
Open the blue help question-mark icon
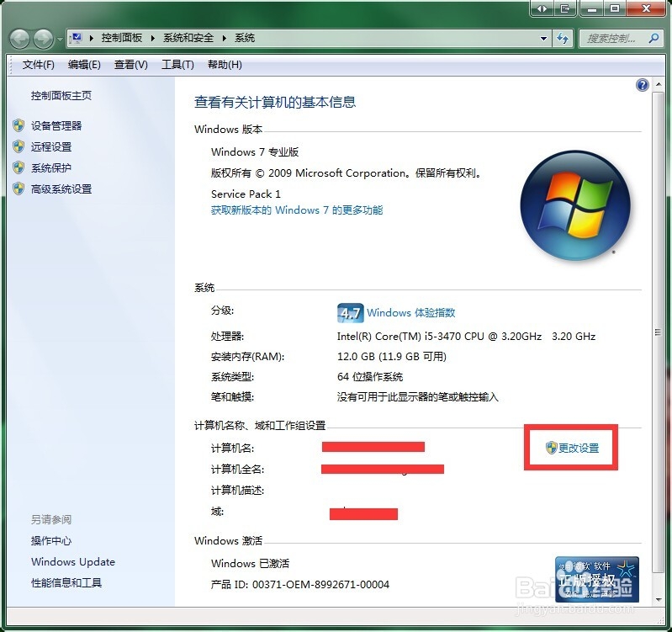642,85
